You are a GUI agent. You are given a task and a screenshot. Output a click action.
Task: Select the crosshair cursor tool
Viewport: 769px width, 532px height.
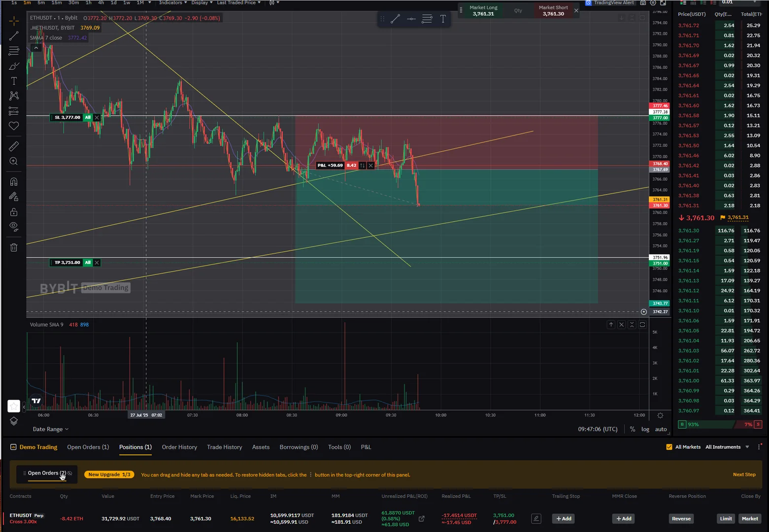tap(14, 21)
